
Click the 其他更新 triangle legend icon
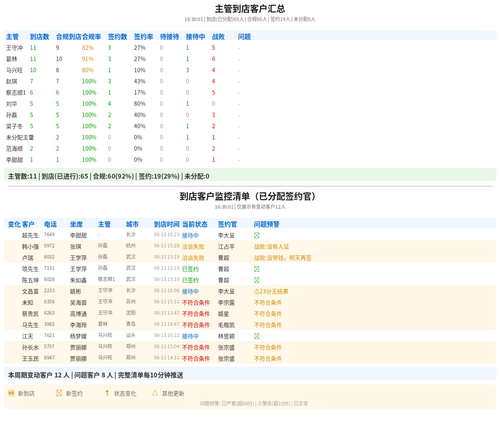point(155,393)
